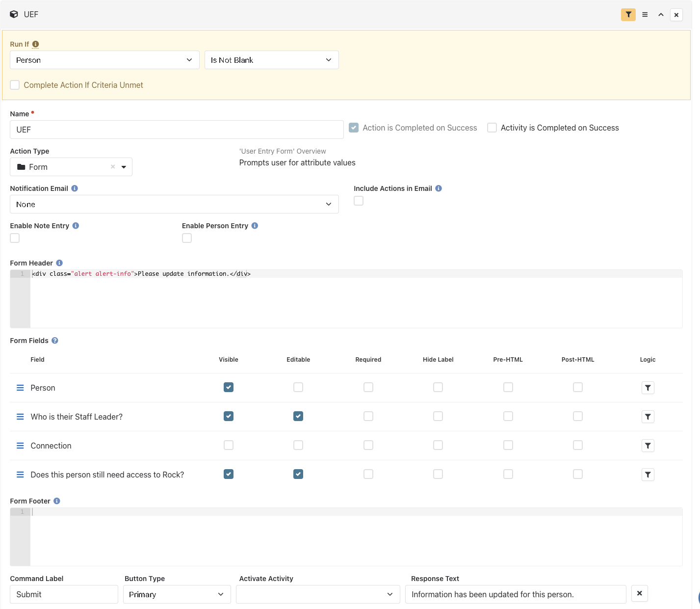The image size is (700, 609).
Task: Clear the Form action type selection
Action: pos(113,167)
